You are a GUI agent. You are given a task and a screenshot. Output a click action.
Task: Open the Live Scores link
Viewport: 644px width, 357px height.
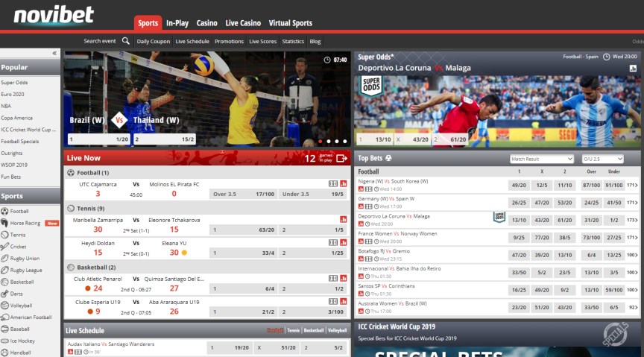(x=263, y=41)
